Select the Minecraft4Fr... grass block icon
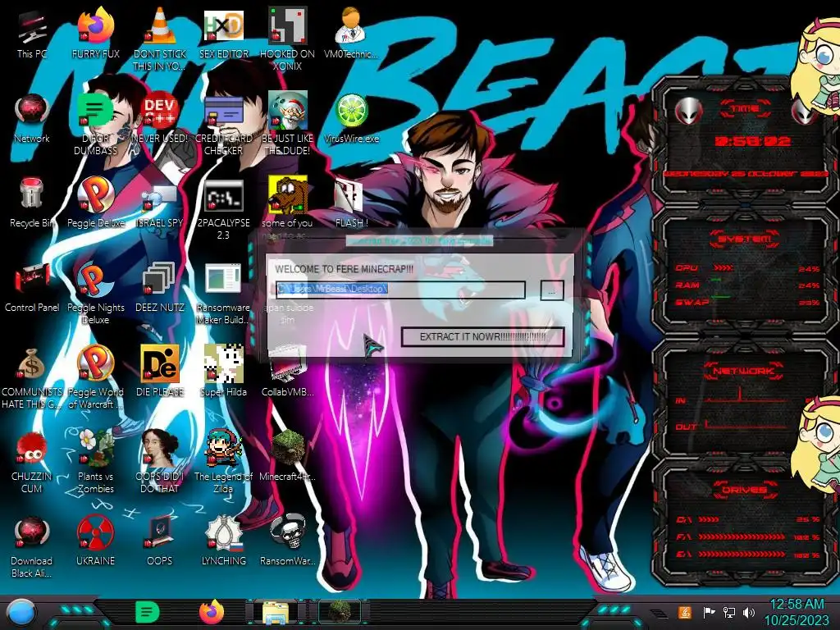 point(287,448)
